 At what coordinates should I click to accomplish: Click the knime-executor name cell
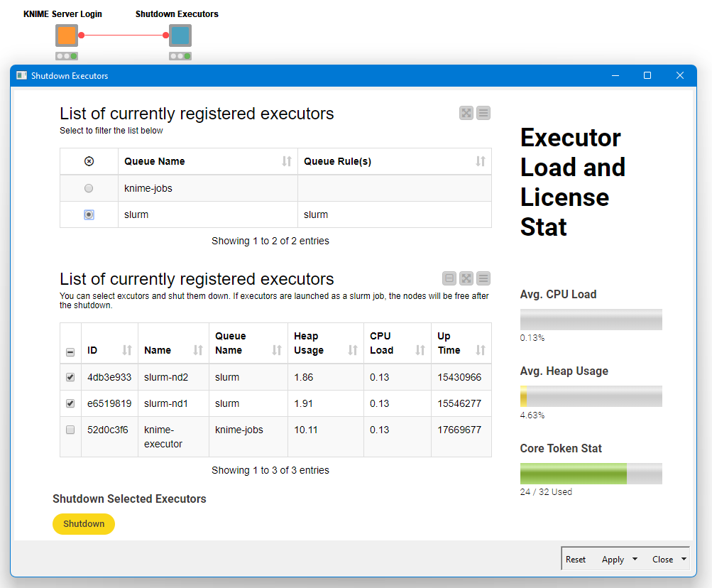pos(173,437)
